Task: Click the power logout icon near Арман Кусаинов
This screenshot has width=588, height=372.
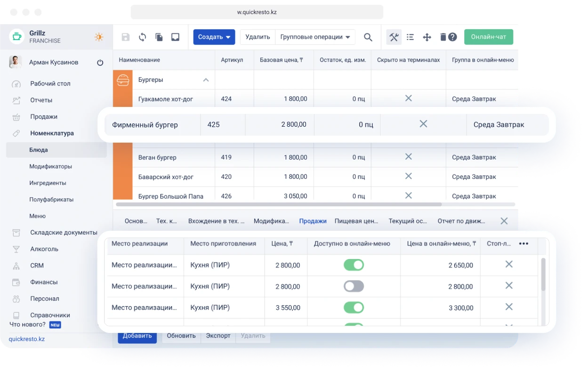Action: coord(100,62)
